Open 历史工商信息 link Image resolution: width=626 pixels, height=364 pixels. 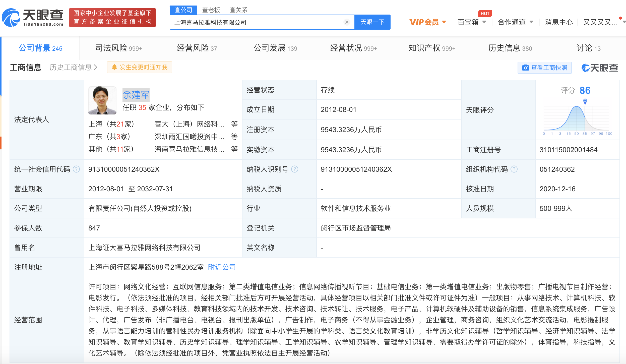coord(73,67)
